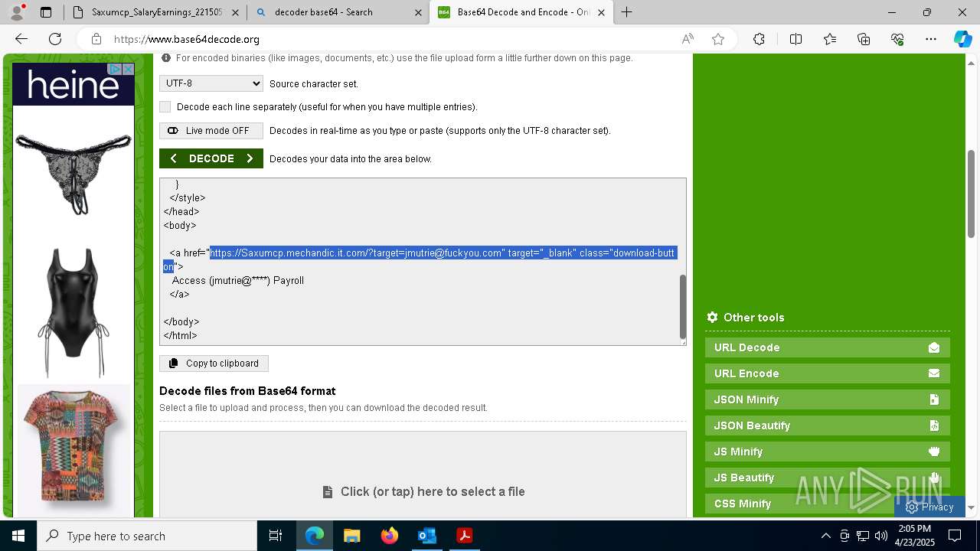
Task: Close the decoder base64 Search tab
Action: [418, 12]
